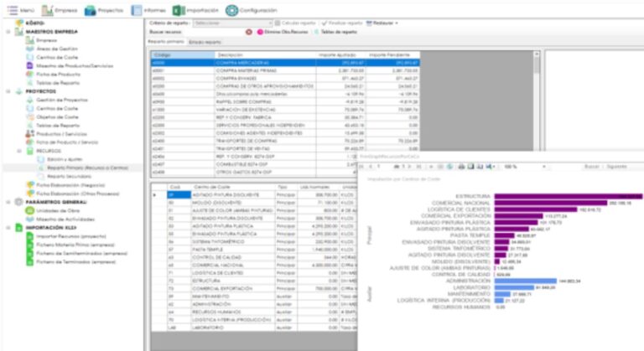Image resolution: width=644 pixels, height=351 pixels.
Task: Open the Configuración gear icon
Action: 232,11
